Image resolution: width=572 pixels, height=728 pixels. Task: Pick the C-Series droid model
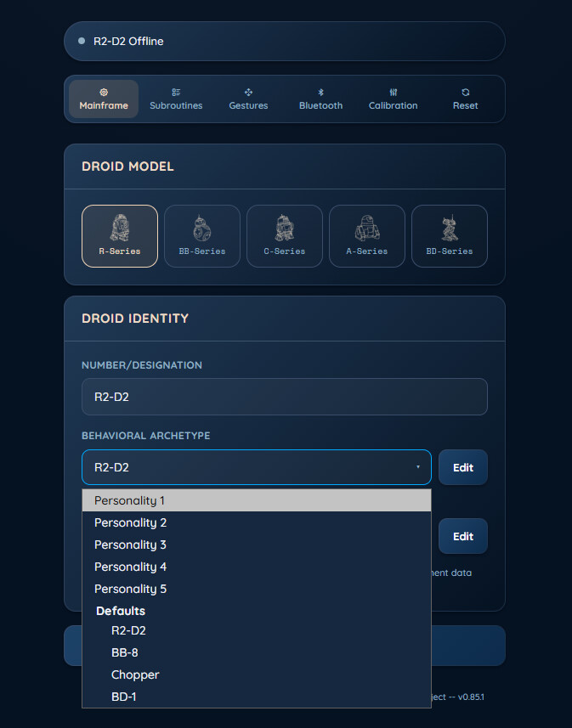tap(285, 236)
